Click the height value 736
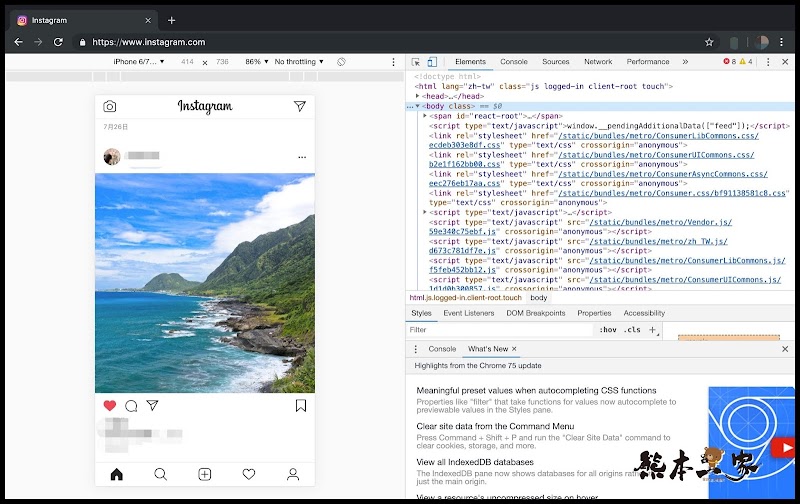The height and width of the screenshot is (504, 800). pos(222,62)
